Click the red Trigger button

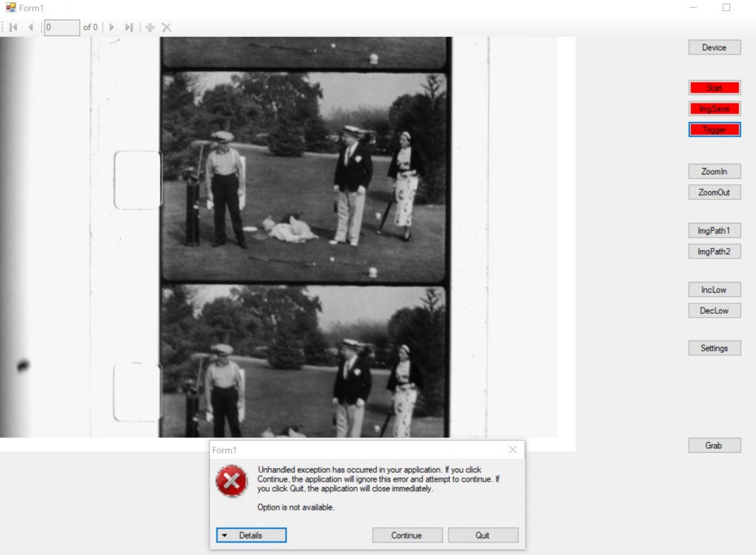pos(714,129)
